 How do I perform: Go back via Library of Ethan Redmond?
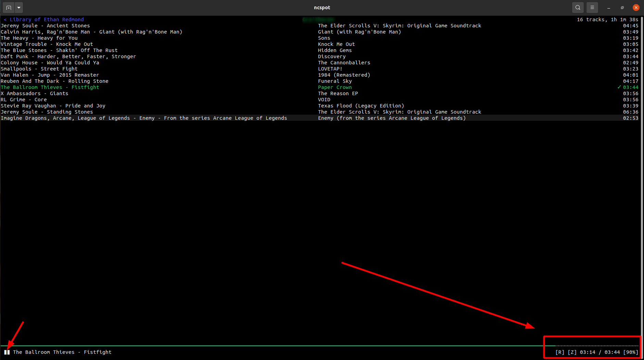point(44,20)
